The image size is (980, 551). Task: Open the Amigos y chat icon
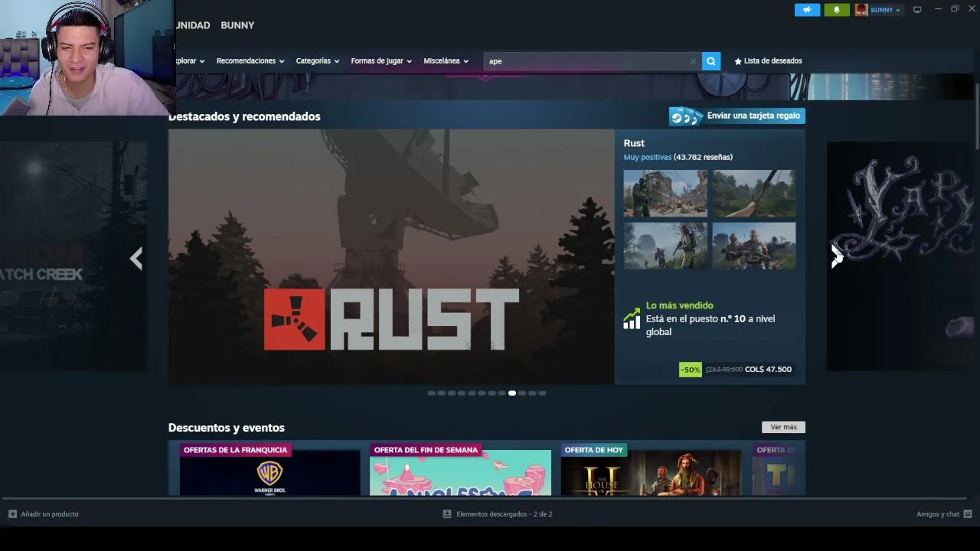click(968, 514)
